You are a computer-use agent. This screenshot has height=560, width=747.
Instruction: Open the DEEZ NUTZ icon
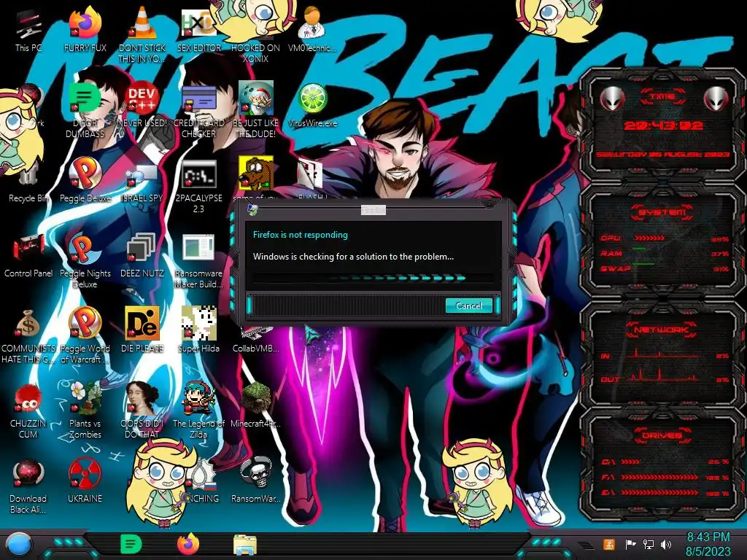pos(142,255)
